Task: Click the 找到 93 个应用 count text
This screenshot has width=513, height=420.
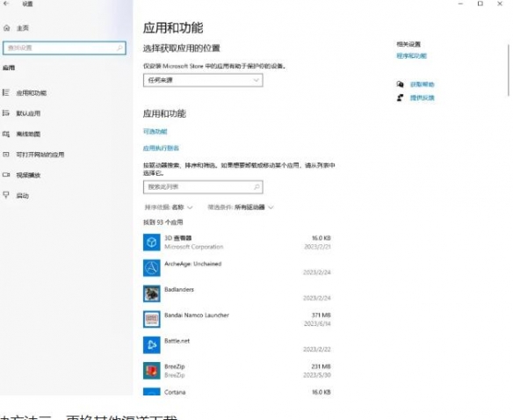Action: coord(163,222)
